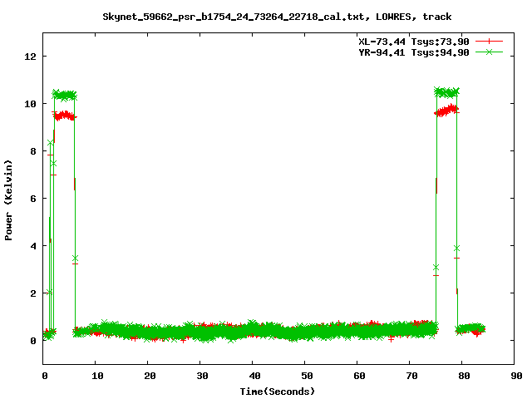This screenshot has width=532, height=399.
Task: Click the x-axis tick label 90
Action: [x=516, y=376]
